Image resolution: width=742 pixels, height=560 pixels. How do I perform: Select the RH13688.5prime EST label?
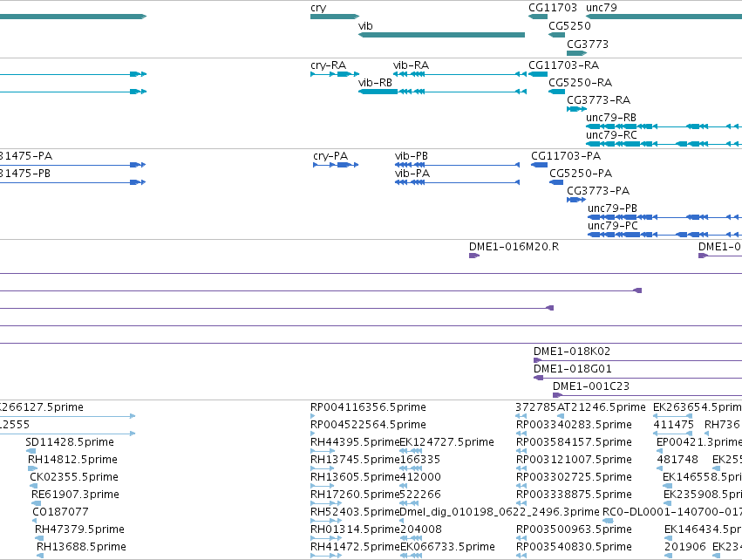(x=81, y=547)
